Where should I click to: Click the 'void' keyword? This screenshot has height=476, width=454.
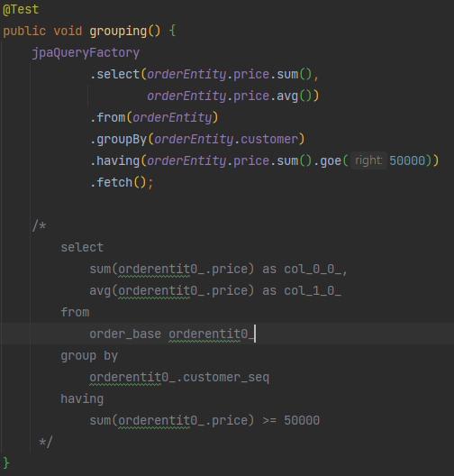coord(68,32)
